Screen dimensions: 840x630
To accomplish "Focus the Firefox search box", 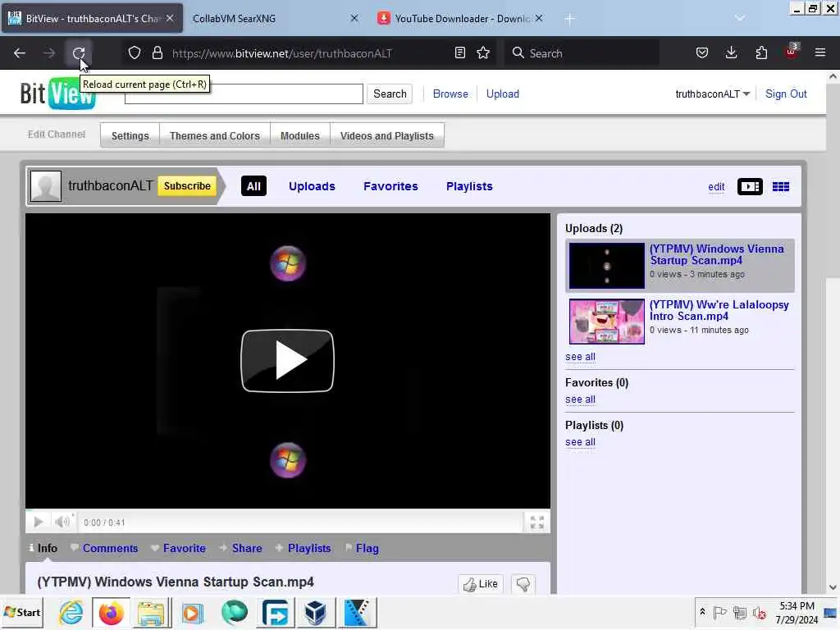I will [582, 53].
